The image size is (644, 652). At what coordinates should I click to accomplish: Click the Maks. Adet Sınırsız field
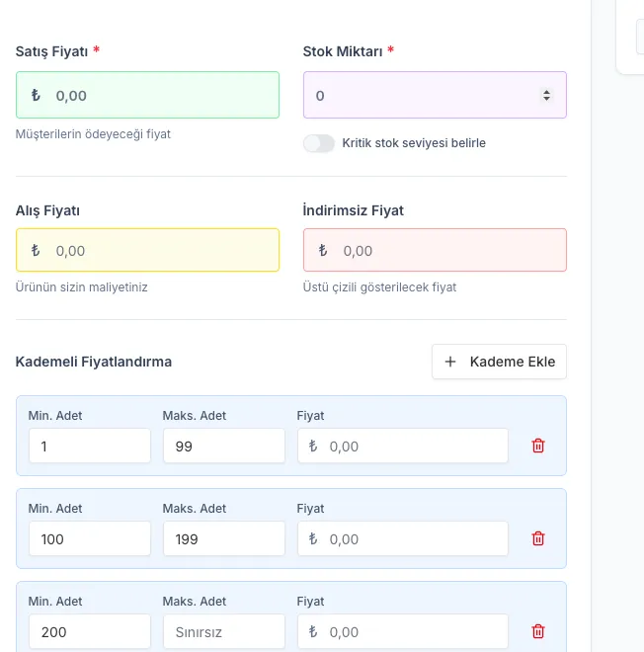(223, 632)
